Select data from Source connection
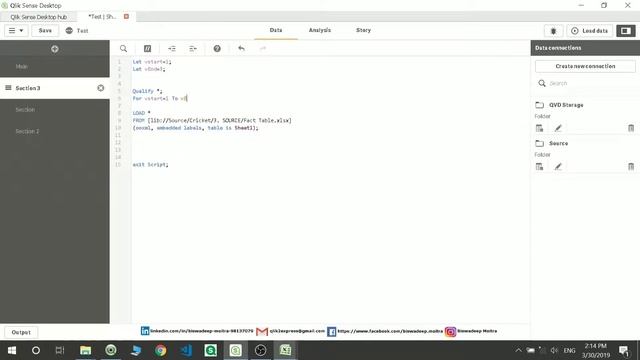This screenshot has height=360, width=640. point(540,167)
